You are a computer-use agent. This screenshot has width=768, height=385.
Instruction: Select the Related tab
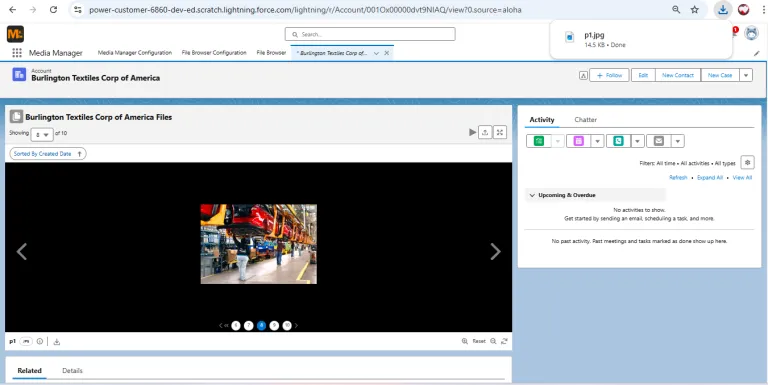[29, 371]
